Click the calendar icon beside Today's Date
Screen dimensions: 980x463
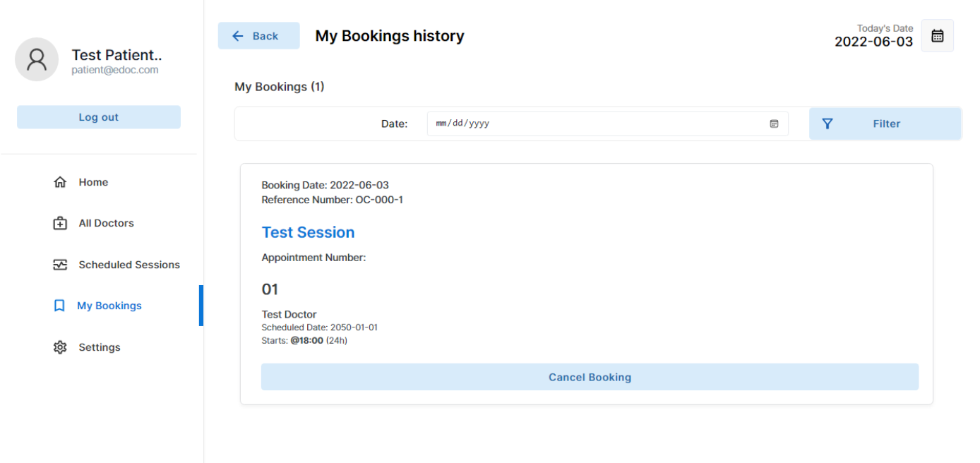(937, 36)
